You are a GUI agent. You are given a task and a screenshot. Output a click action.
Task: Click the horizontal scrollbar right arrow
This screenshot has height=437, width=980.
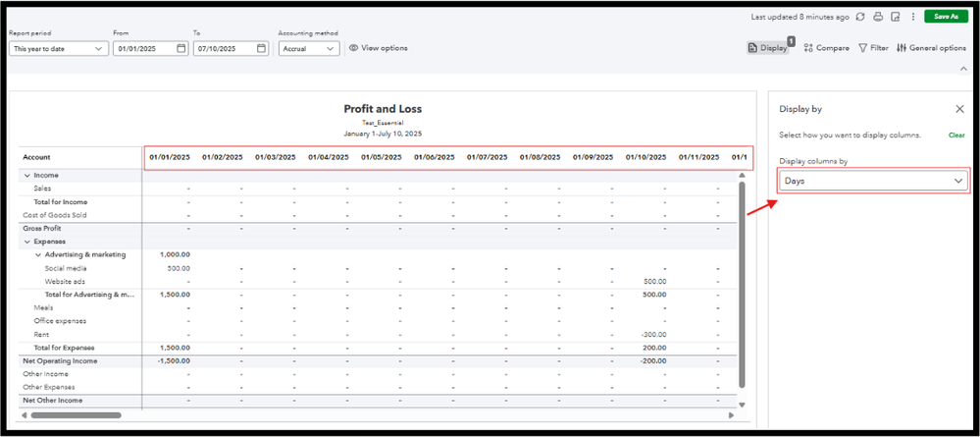coord(731,415)
